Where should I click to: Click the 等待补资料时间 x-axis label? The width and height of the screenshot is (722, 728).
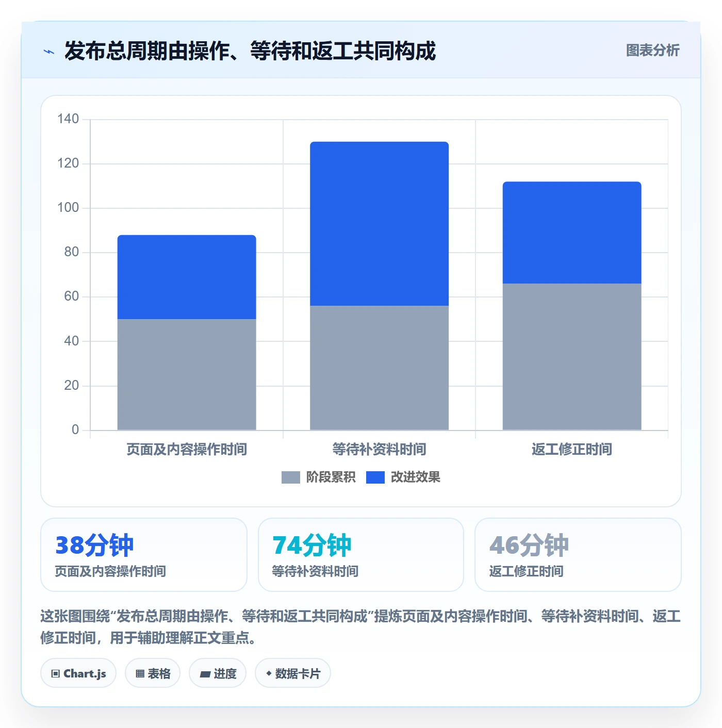tap(379, 450)
